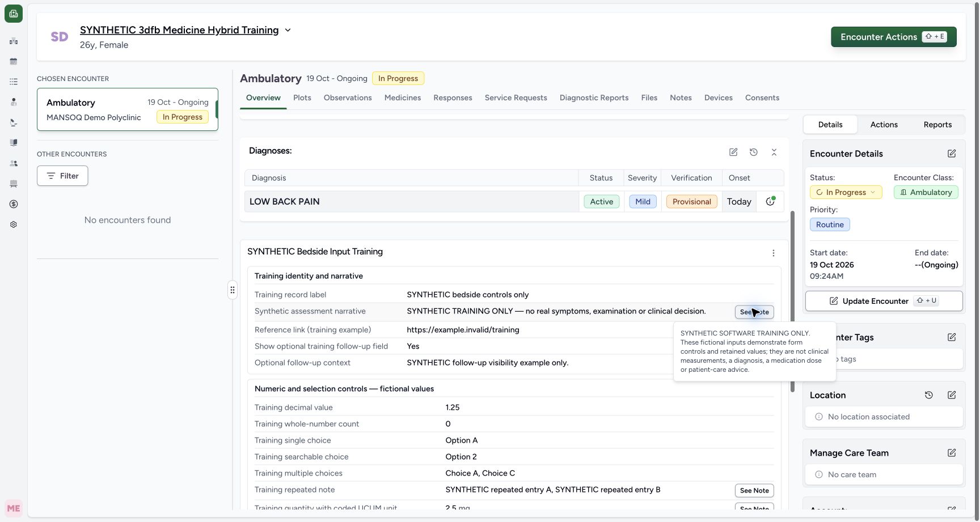This screenshot has width=980, height=522.
Task: Edit Location with pencil icon
Action: pos(952,395)
